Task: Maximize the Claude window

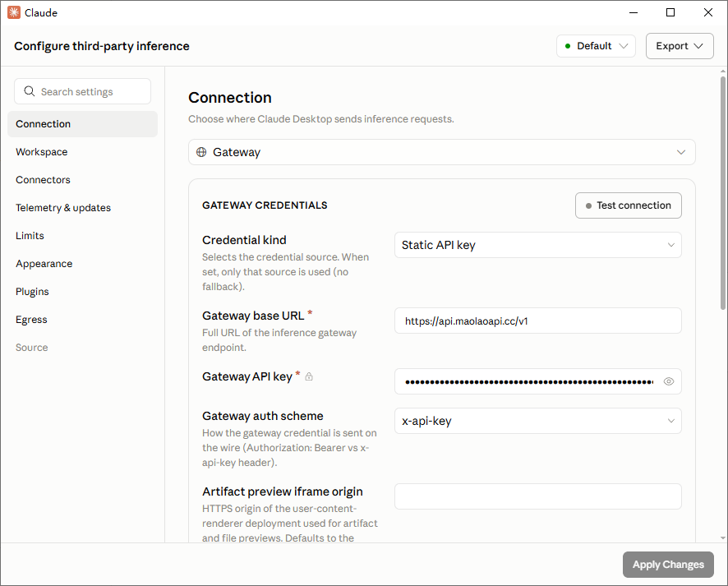Action: point(670,12)
